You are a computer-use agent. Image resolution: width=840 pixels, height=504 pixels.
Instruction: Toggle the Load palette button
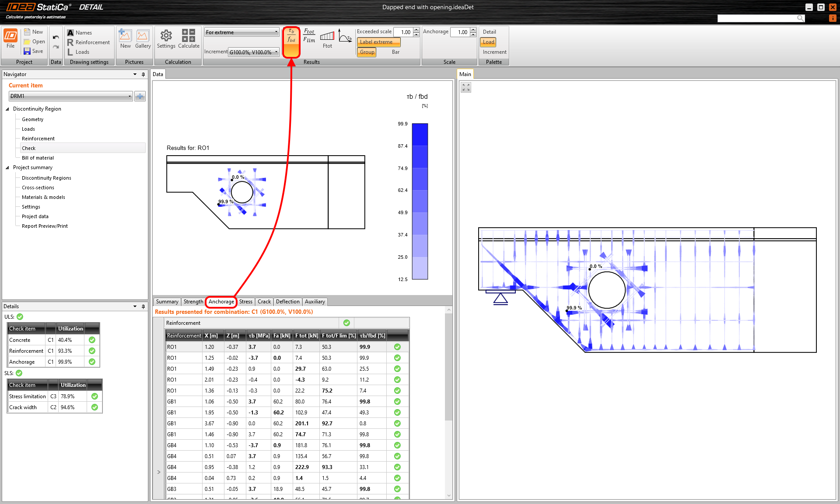(x=488, y=42)
